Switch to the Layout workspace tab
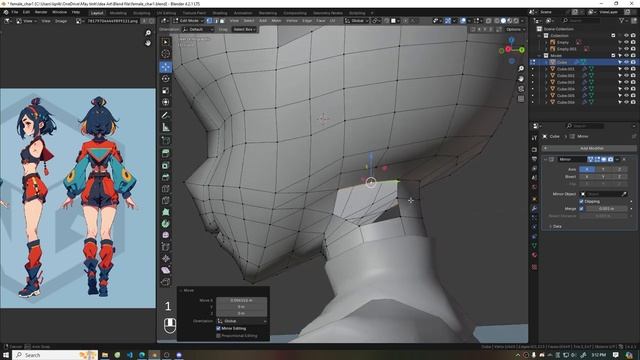640x360 pixels. 97,13
